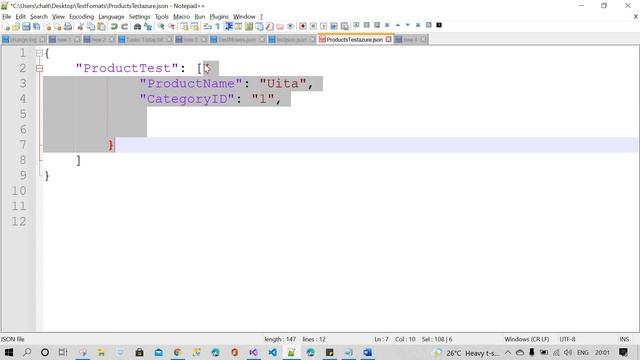640x360 pixels.
Task: Click the playback macro icon
Action: point(323,27)
